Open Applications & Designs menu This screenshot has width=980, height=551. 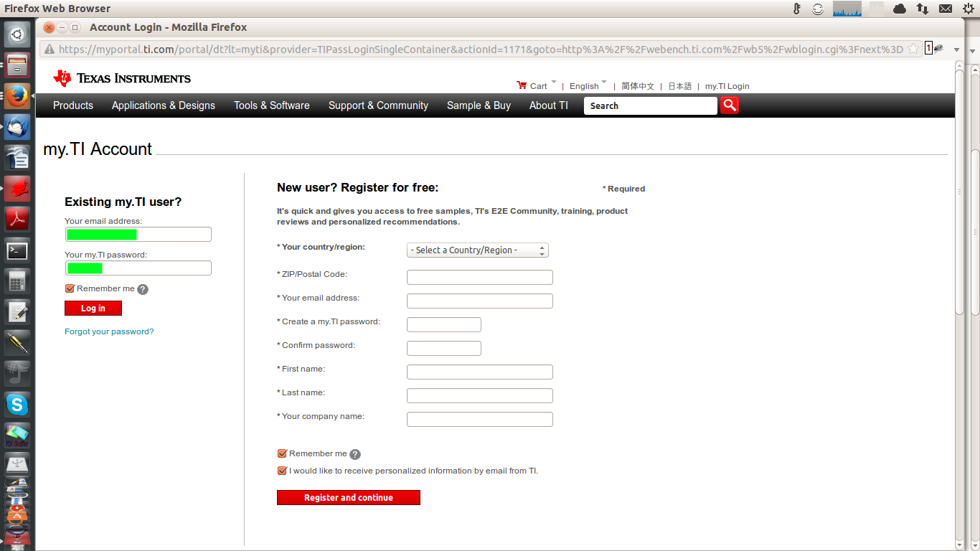pos(164,105)
